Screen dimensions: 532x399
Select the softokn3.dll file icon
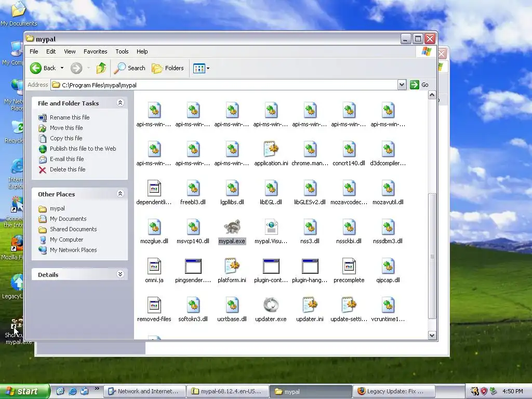tap(193, 305)
